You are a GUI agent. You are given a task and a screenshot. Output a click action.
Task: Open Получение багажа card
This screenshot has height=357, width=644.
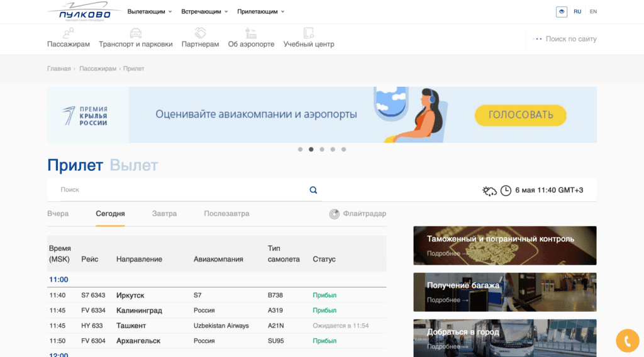point(505,292)
